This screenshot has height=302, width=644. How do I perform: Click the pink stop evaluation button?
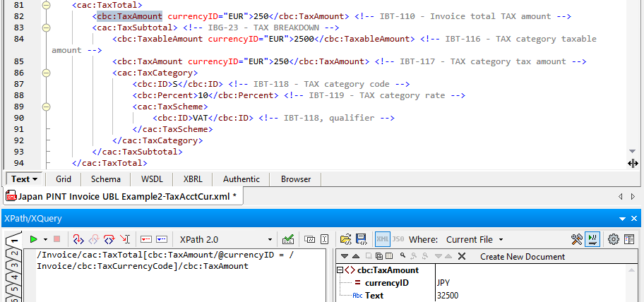[56, 239]
